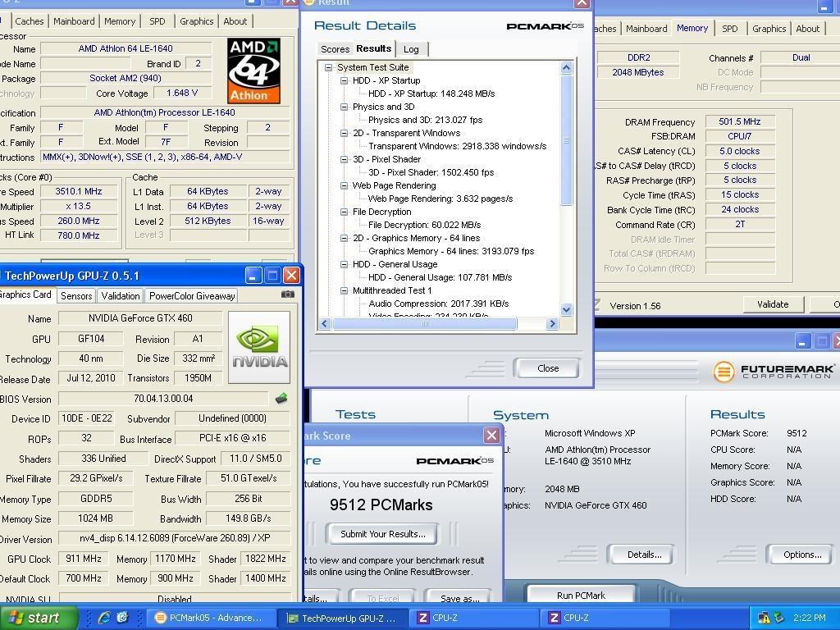The width and height of the screenshot is (840, 630).
Task: Collapse Physics and 3D node
Action: coord(344,107)
